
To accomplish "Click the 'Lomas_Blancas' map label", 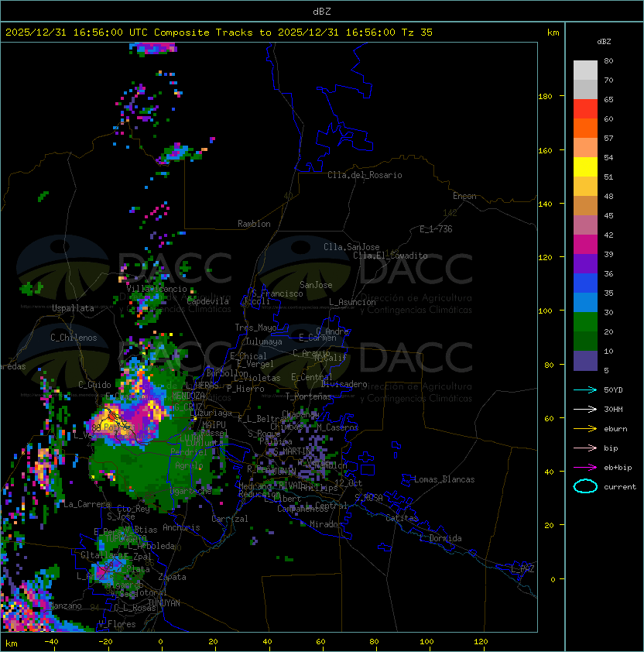I will [x=444, y=479].
